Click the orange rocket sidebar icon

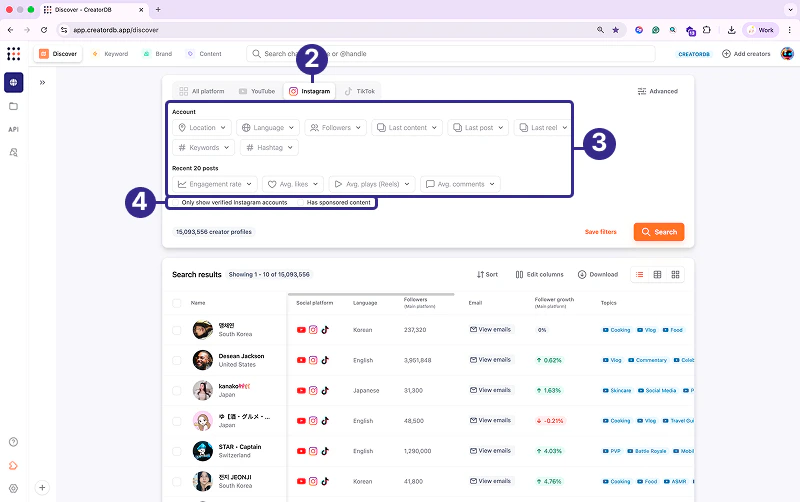click(x=14, y=465)
